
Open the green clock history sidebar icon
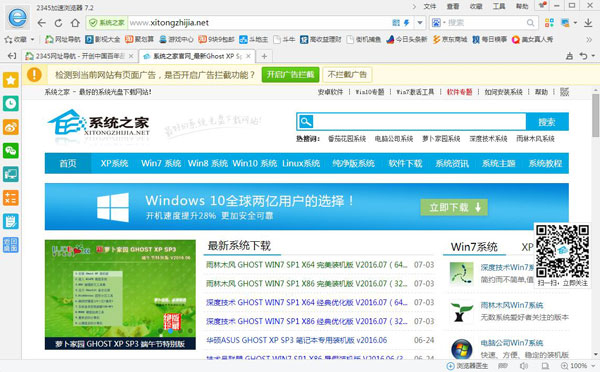pos(11,104)
